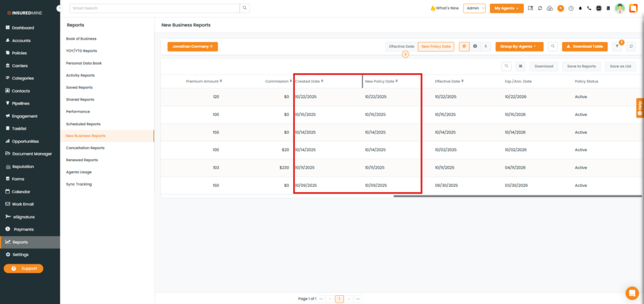Open the Group By: Agents dropdown
This screenshot has width=644, height=304.
click(519, 47)
